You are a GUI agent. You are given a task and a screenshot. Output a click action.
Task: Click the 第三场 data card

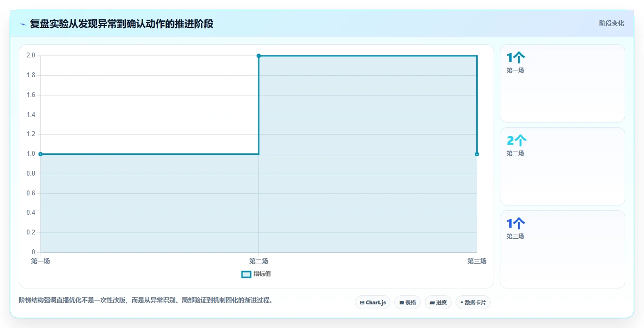562,249
